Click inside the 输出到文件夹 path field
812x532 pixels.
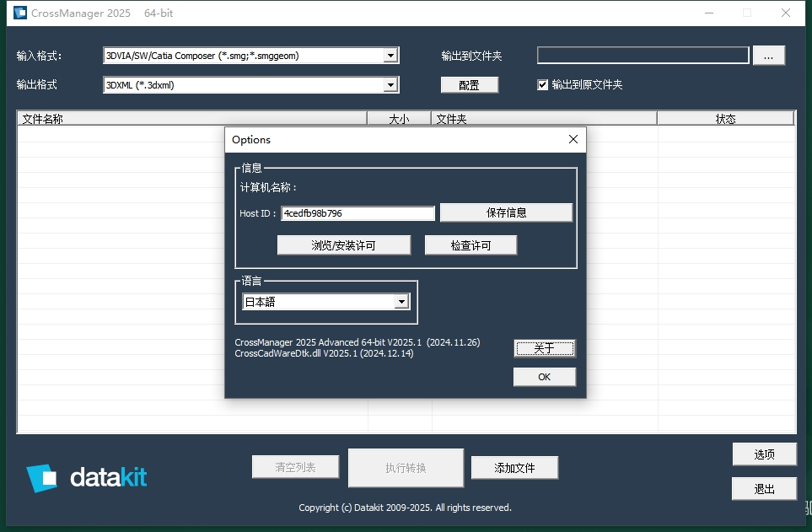pyautogui.click(x=643, y=56)
